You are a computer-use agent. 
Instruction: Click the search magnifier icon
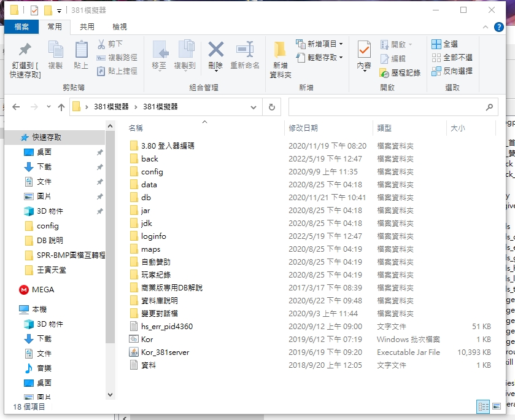[489, 107]
